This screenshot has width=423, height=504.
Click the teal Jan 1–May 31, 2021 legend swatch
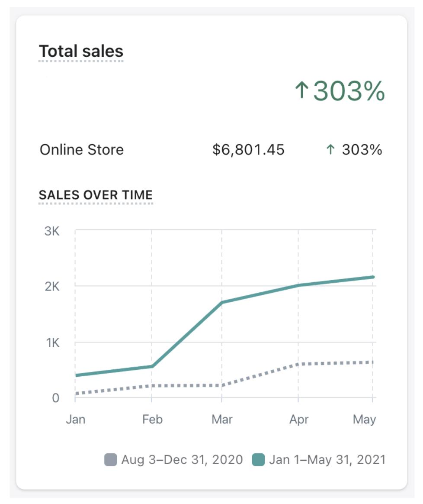258,460
